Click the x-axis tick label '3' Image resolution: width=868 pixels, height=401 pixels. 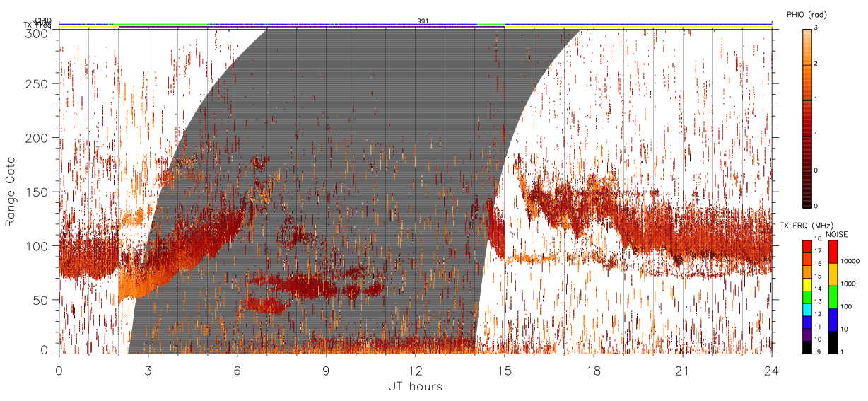(x=148, y=370)
